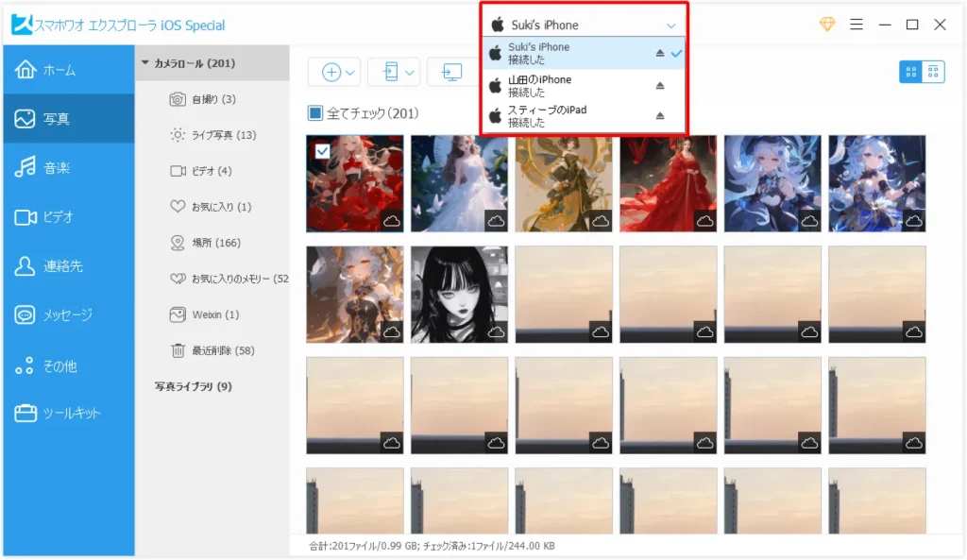967x560 pixels.
Task: Switch to the small grid view icon
Action: 933,72
